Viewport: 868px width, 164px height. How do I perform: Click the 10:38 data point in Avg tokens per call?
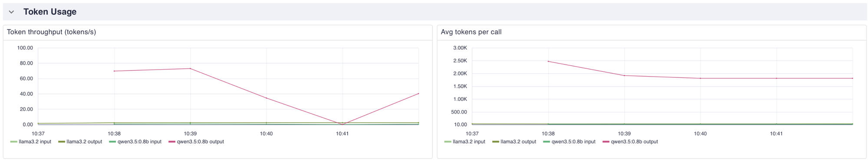[x=548, y=61]
